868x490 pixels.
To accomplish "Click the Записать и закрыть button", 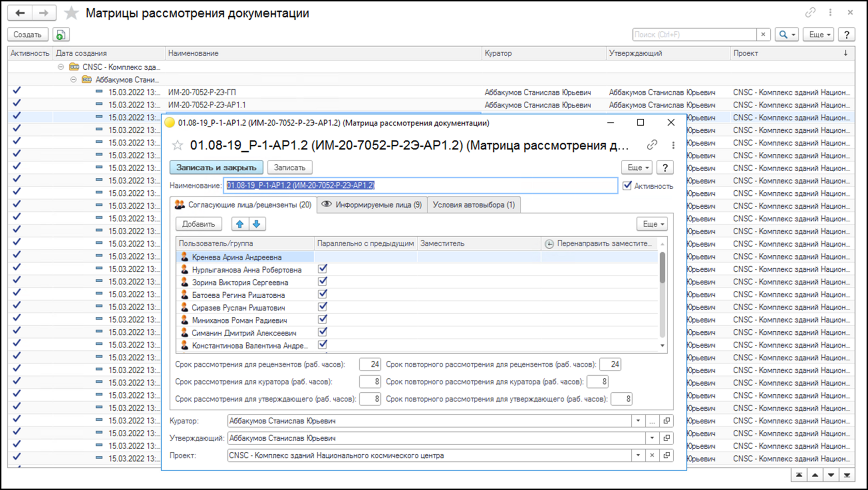I will point(216,167).
